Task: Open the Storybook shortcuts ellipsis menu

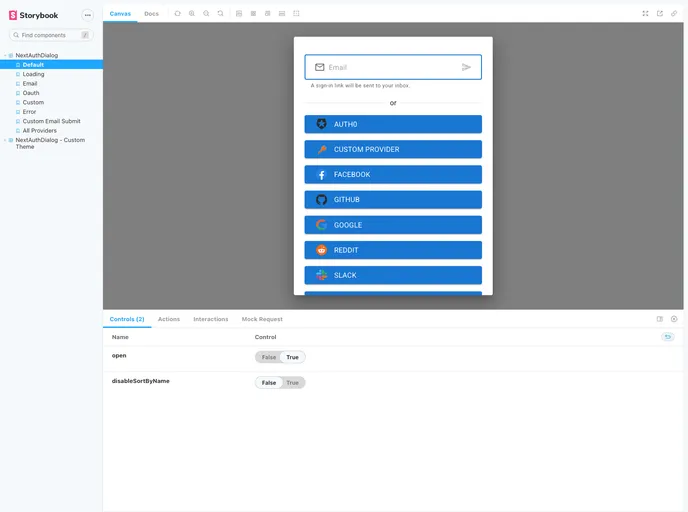Action: pyautogui.click(x=88, y=15)
